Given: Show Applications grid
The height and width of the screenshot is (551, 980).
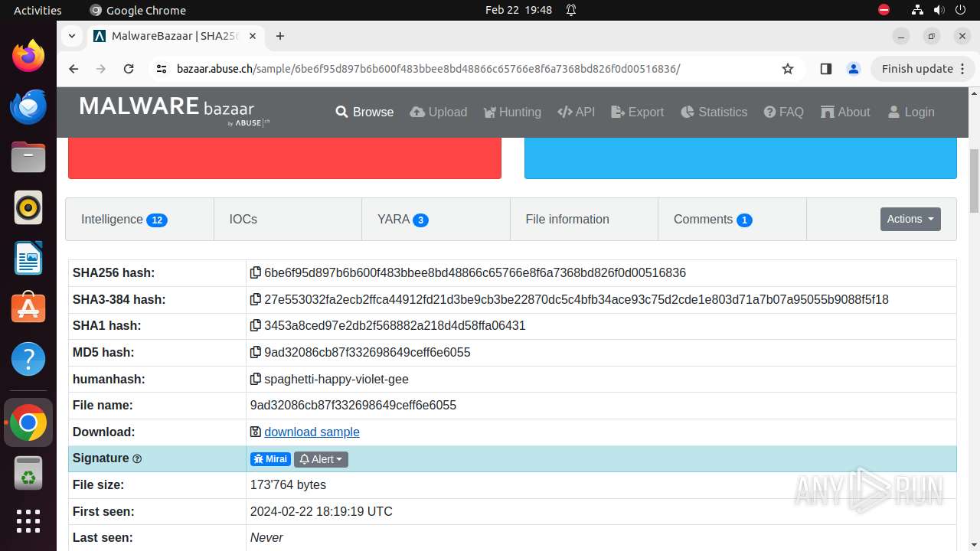Looking at the screenshot, I should pos(28,521).
